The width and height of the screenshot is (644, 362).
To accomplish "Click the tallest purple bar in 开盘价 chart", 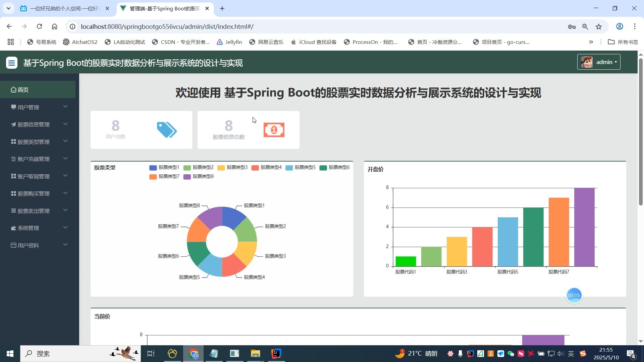I will click(584, 227).
